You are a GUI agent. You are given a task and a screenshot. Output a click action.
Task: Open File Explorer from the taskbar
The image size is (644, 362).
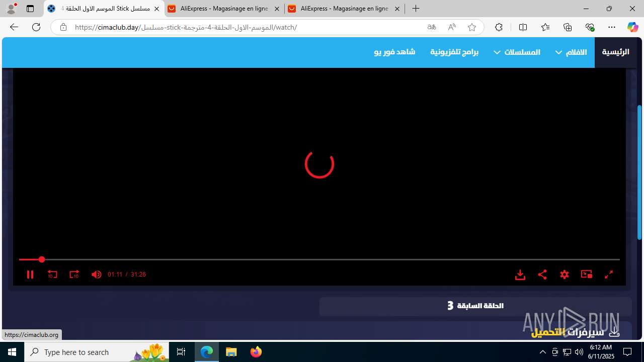[x=231, y=352]
